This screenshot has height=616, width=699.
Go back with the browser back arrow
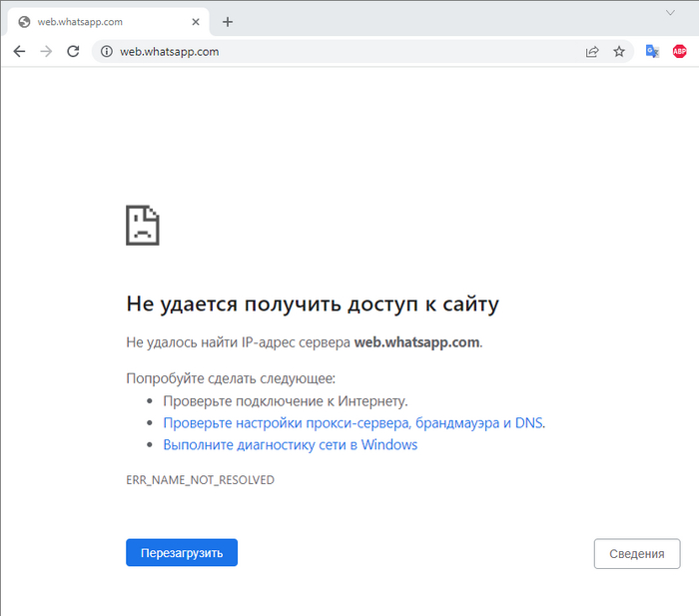tap(19, 52)
